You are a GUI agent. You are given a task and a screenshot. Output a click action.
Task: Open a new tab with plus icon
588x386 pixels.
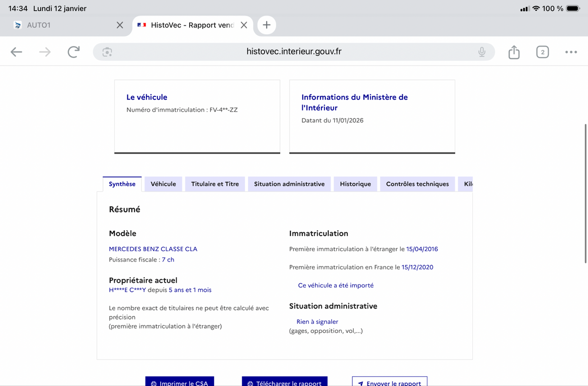[x=266, y=25]
